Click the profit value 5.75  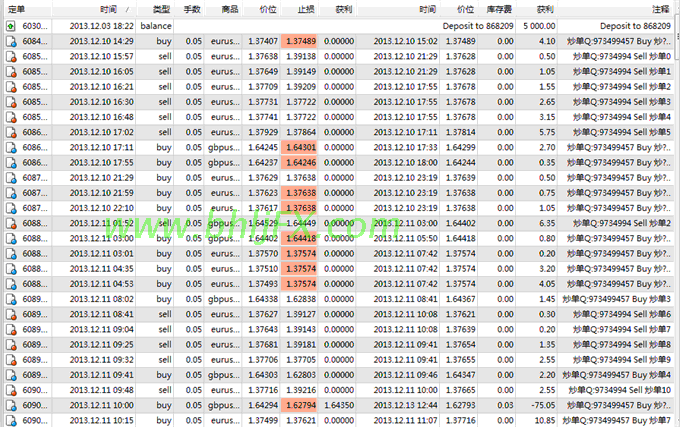click(x=547, y=132)
